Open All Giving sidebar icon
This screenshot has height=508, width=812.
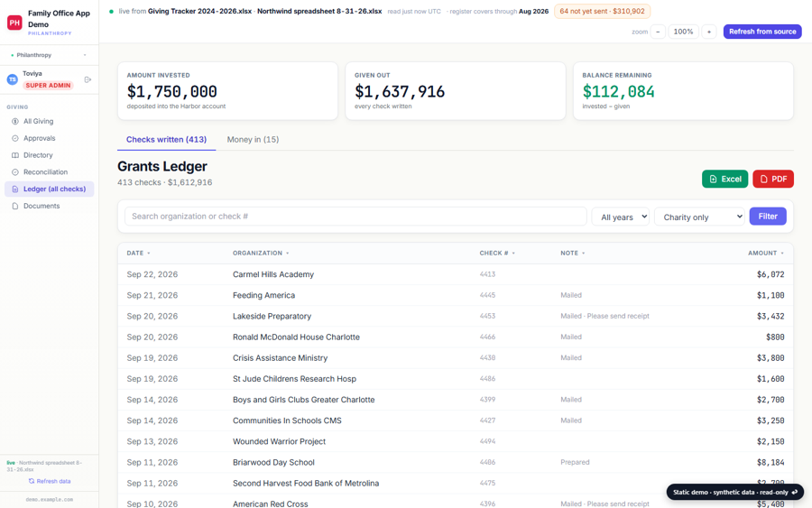15,121
